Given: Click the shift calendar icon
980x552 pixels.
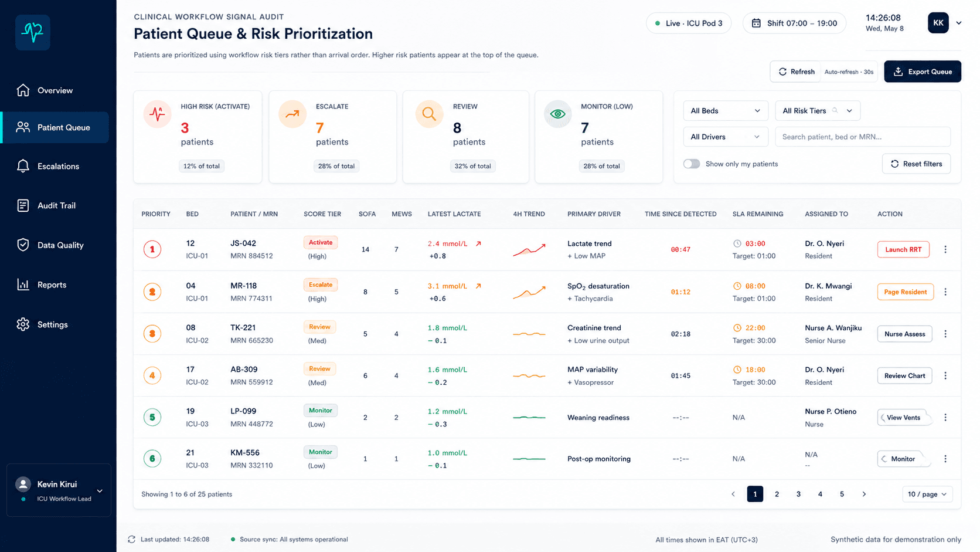Looking at the screenshot, I should pyautogui.click(x=756, y=23).
